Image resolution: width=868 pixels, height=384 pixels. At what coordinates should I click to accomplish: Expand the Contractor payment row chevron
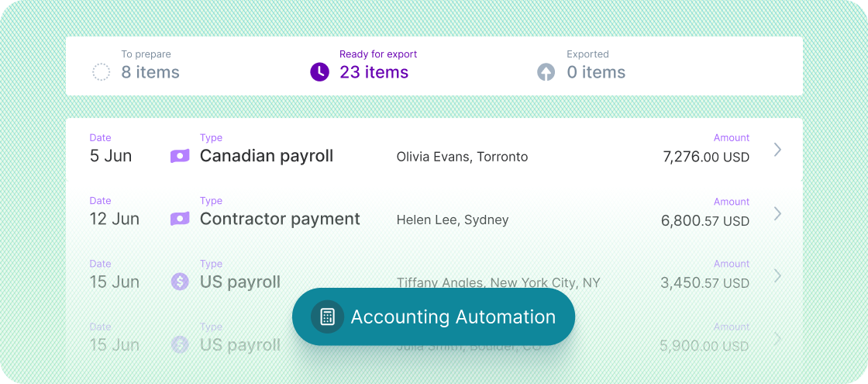(x=778, y=213)
